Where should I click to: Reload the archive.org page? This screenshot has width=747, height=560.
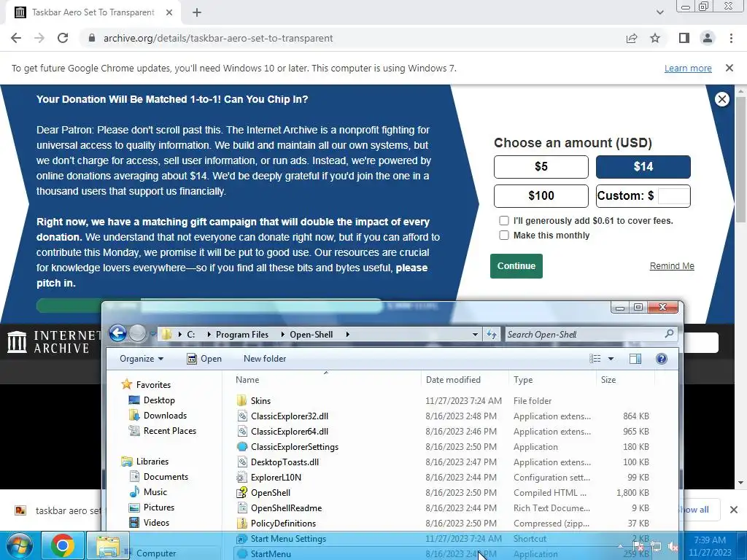pyautogui.click(x=63, y=38)
